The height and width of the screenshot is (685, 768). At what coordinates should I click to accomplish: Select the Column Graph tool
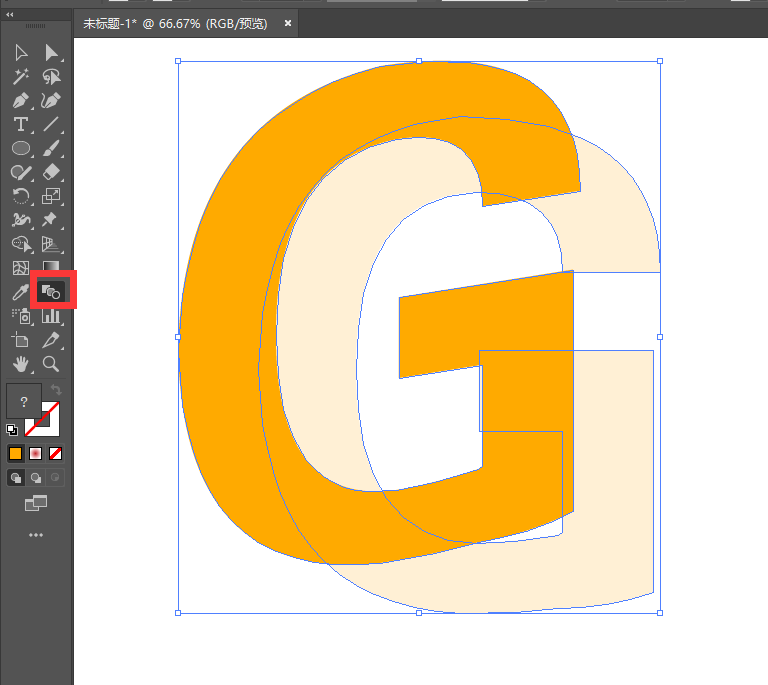point(51,316)
